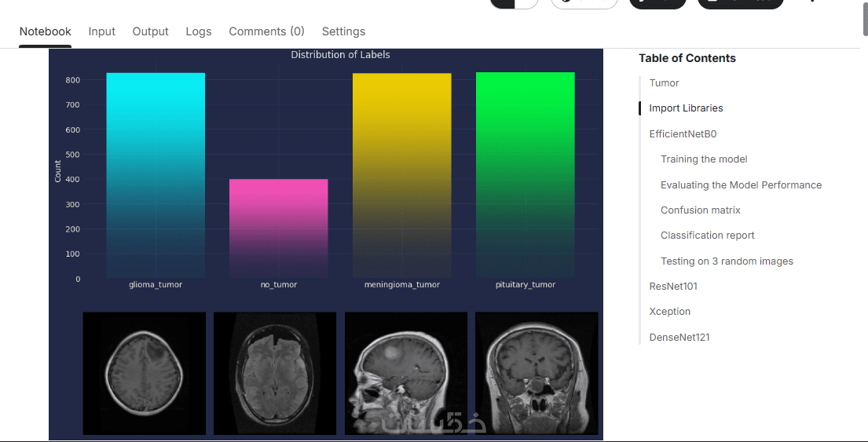Go to the Settings tab
The width and height of the screenshot is (868, 442).
343,31
